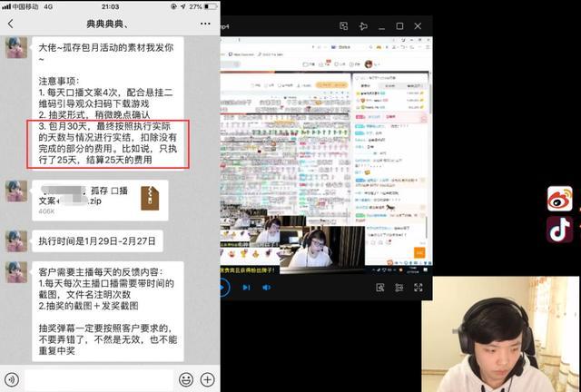Image resolution: width=581 pixels, height=392 pixels.
Task: Tap avatar beside 执行时间 message
Action: coord(16,240)
